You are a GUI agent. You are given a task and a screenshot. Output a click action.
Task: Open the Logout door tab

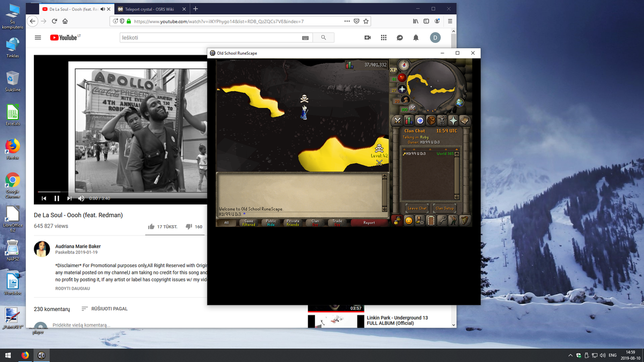point(431,220)
